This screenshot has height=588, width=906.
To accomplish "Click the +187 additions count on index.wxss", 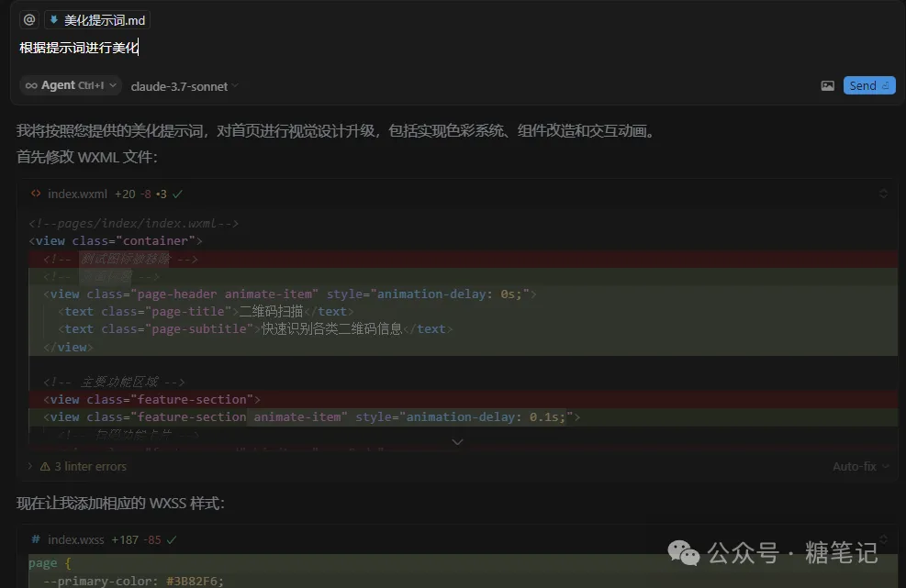I will tap(125, 540).
